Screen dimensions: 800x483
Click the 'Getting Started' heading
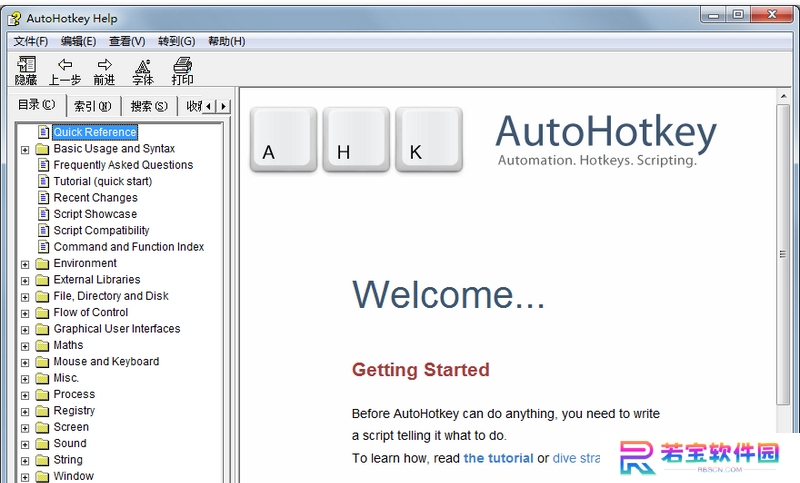coord(420,369)
